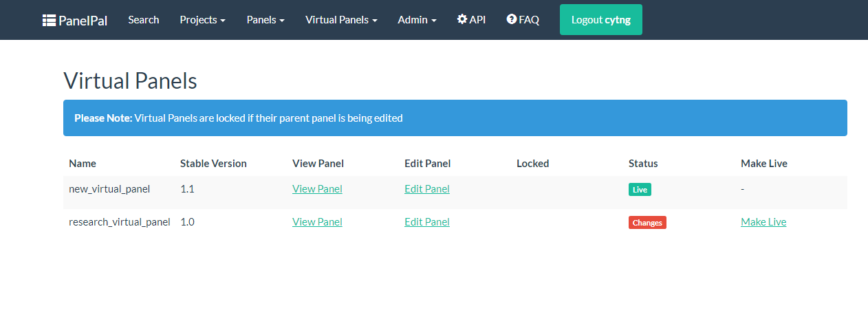Click the Name column header
This screenshot has height=328, width=868.
(83, 164)
